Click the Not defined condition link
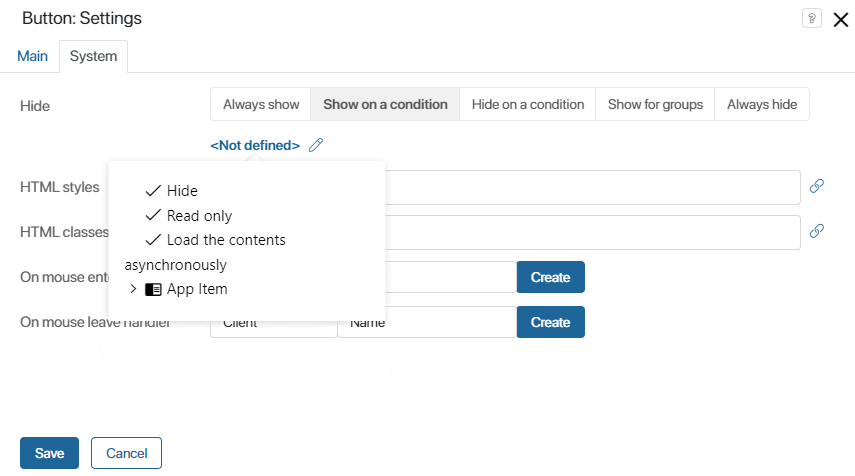 [255, 145]
